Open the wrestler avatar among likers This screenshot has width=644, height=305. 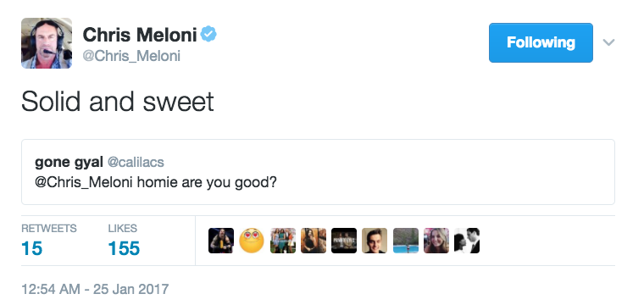pyautogui.click(x=221, y=241)
